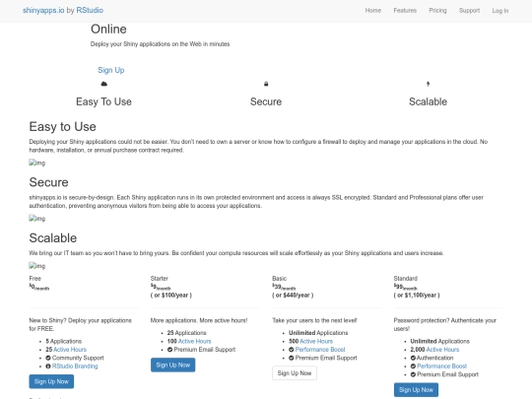Viewport: 532px width, 399px height.
Task: Go to Pricing in the navbar
Action: click(x=437, y=11)
